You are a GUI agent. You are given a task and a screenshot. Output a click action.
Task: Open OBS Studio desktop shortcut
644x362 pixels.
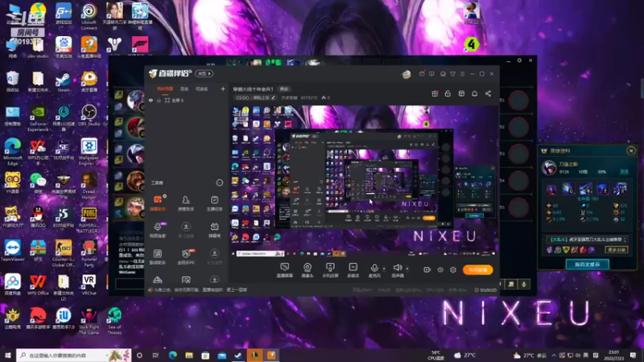[89, 115]
